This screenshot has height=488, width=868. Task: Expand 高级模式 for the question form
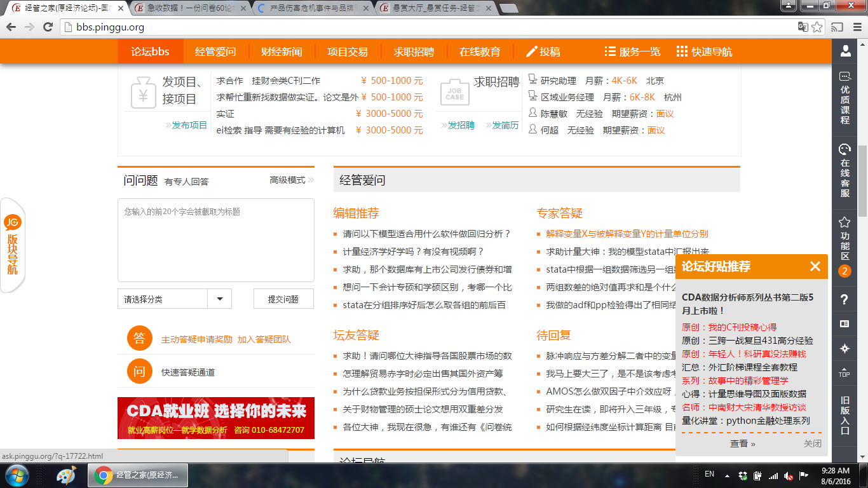point(292,180)
